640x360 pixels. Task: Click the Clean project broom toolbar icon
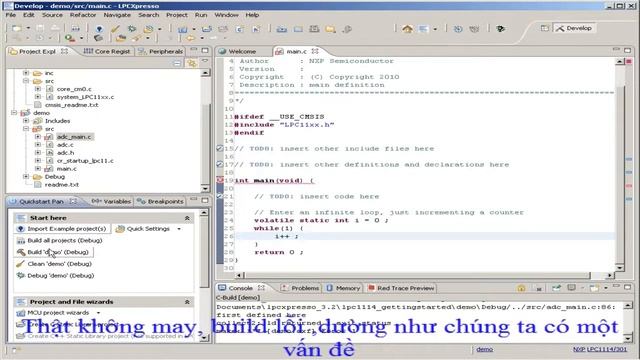click(x=115, y=29)
